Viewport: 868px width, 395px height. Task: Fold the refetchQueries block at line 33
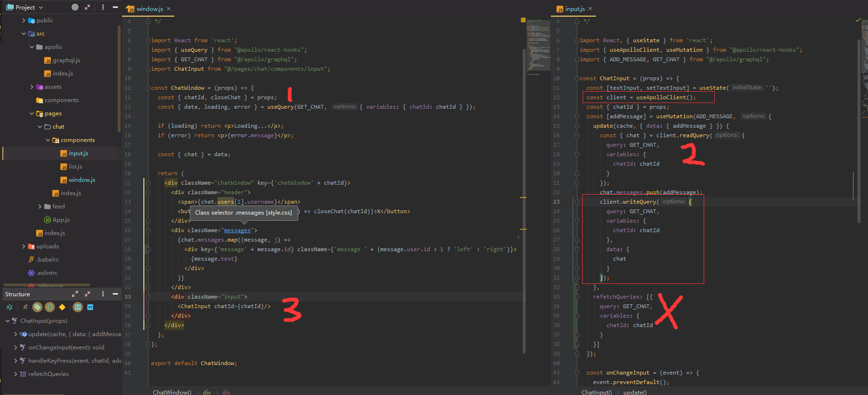click(577, 297)
